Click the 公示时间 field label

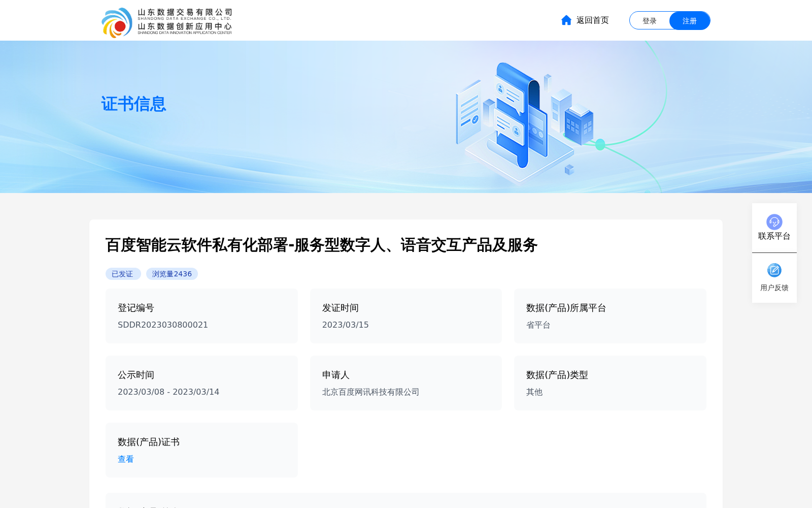click(x=136, y=375)
